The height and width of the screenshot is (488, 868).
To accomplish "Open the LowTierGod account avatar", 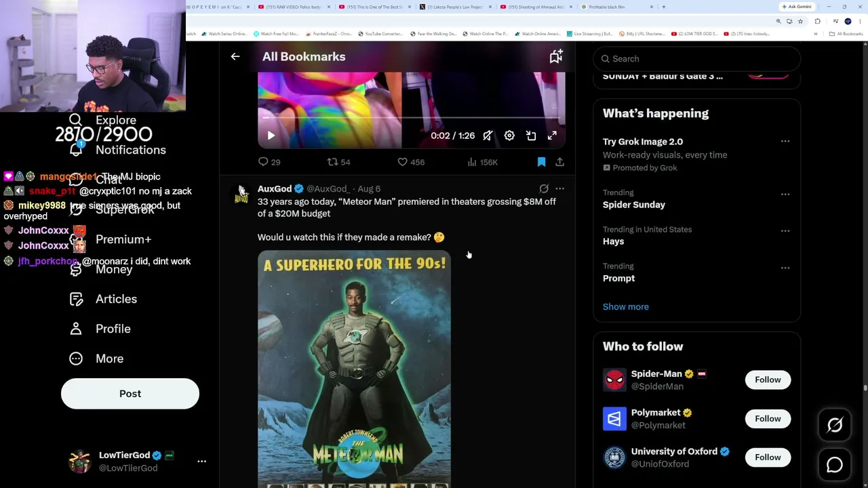I will [x=80, y=462].
